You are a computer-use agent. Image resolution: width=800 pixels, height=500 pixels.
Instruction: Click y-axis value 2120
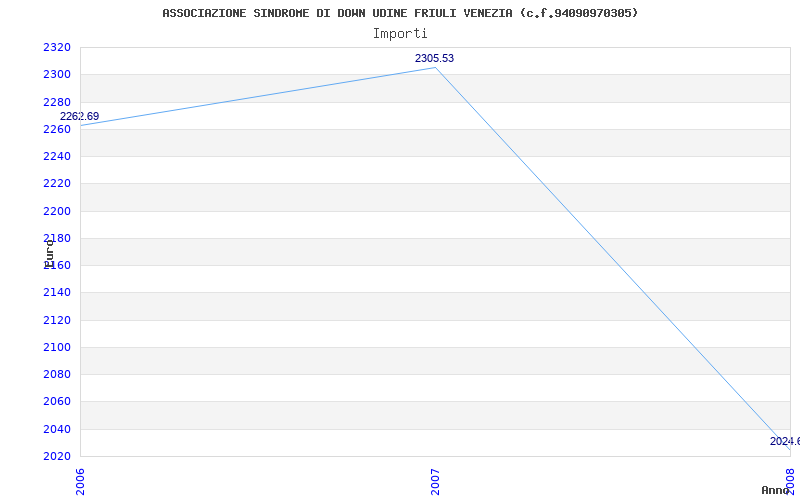(57, 320)
